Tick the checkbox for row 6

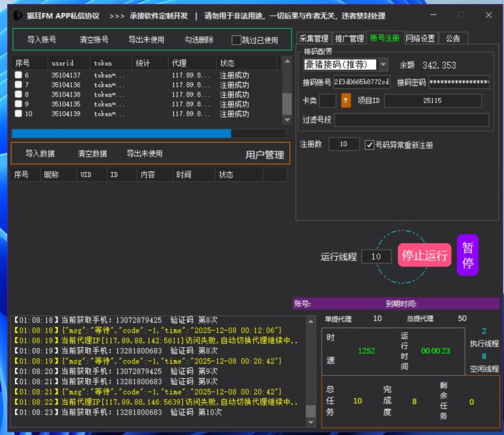pos(18,75)
